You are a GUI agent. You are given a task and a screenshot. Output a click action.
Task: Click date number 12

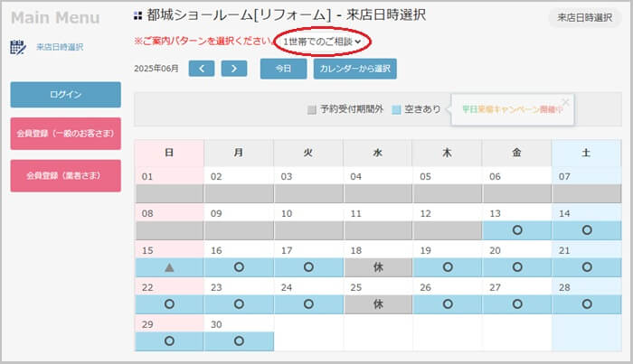point(426,214)
